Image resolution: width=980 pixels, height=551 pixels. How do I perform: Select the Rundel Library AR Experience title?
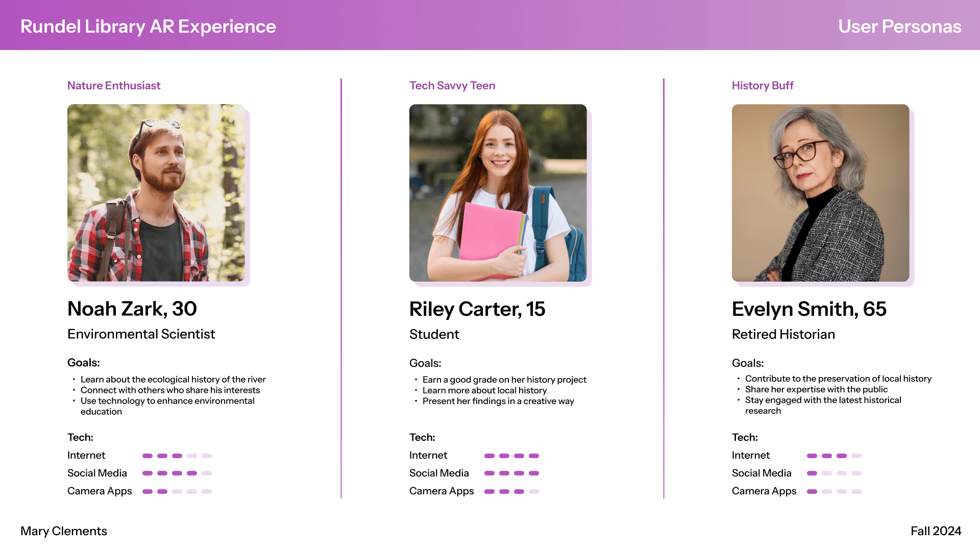coord(148,27)
